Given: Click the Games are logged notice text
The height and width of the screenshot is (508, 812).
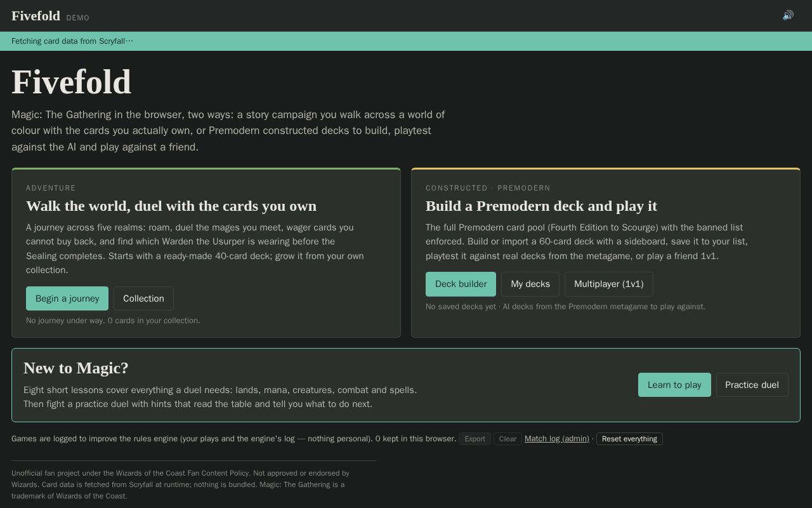Looking at the screenshot, I should (x=233, y=439).
